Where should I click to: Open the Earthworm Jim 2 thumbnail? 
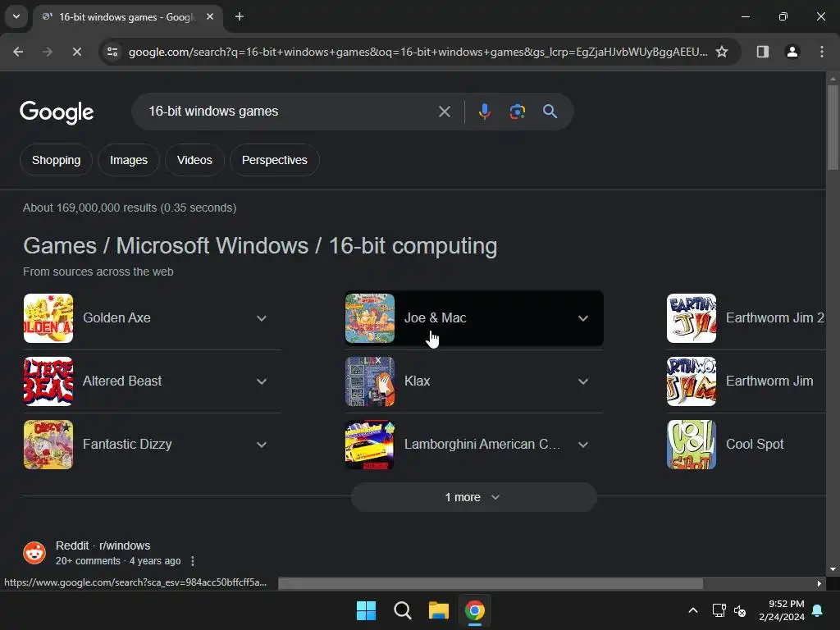691,318
